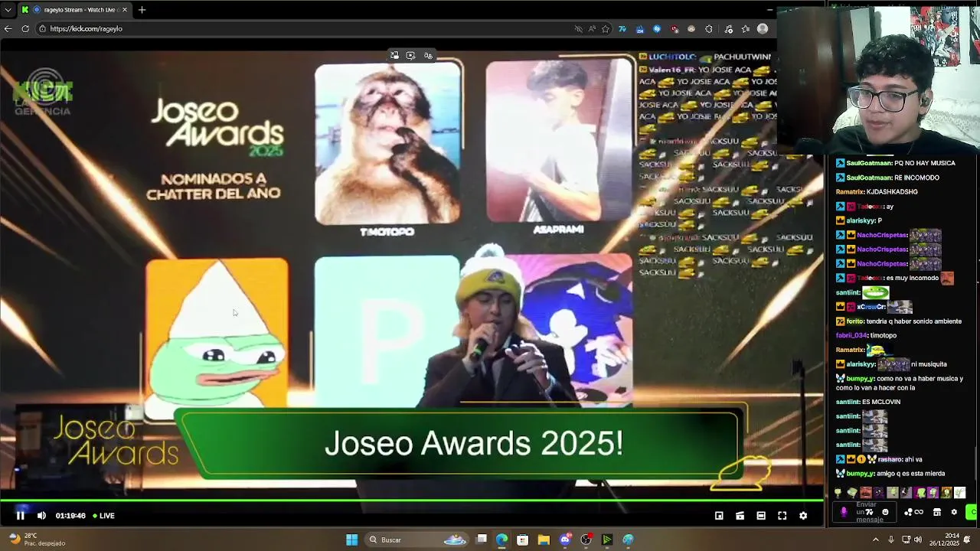Send chat message with green button
This screenshot has width=980, height=551.
pyautogui.click(x=973, y=512)
